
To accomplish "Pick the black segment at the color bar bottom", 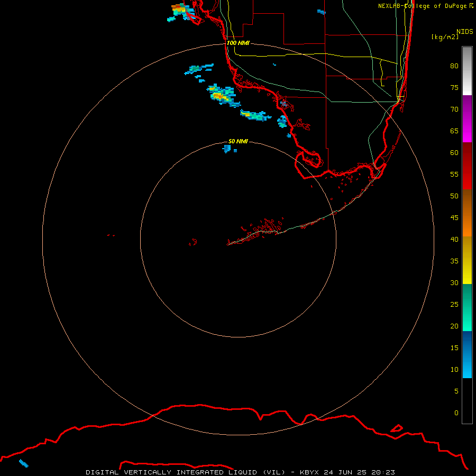I will coord(467,401).
